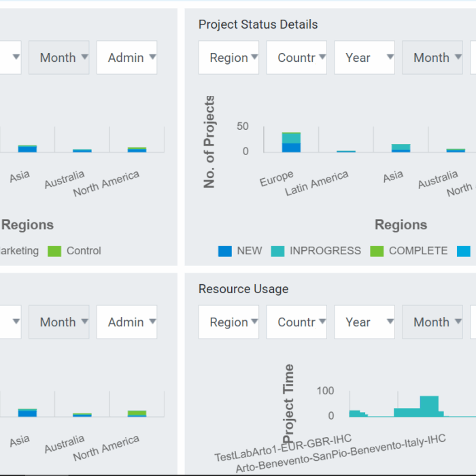
Task: Open Admin dropdown in the upper-left chart panel
Action: tap(127, 57)
